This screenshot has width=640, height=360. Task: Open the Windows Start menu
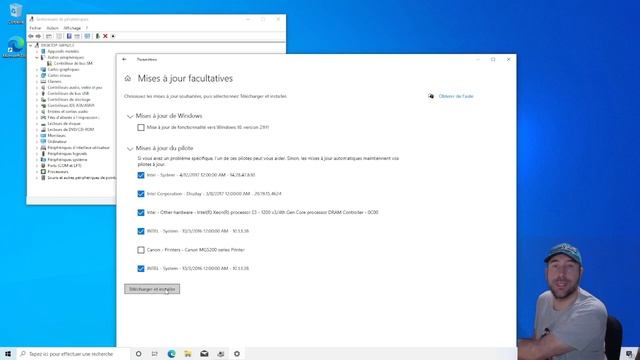tap(8, 354)
